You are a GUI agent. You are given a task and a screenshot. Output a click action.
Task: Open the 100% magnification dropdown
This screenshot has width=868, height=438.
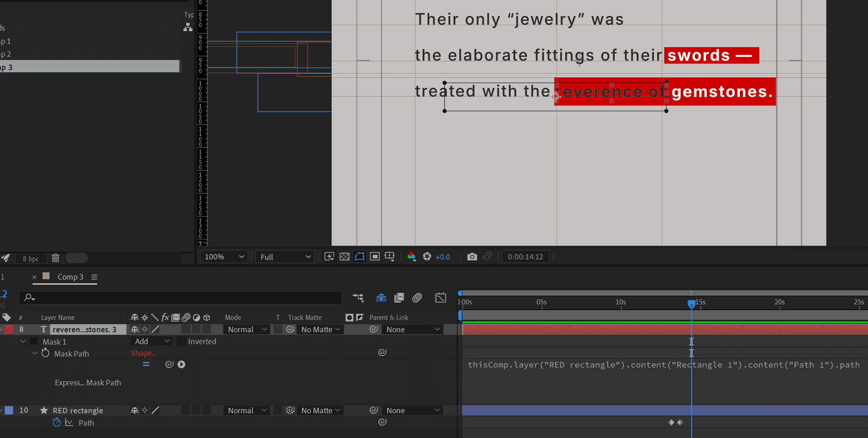(224, 257)
